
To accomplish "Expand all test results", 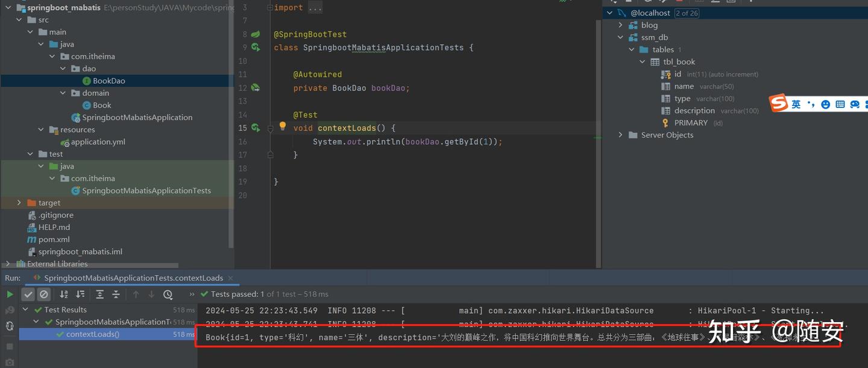I will pyautogui.click(x=100, y=294).
